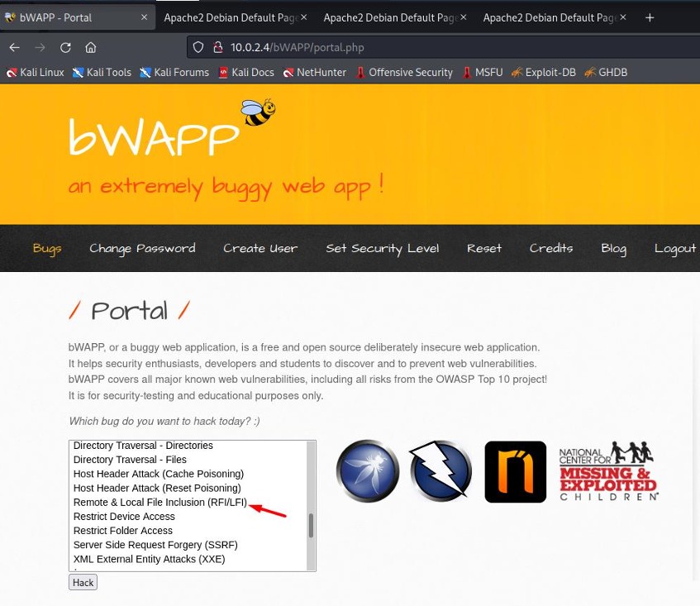Close the first Apache2 Debian Default Page tab
Image resolution: width=700 pixels, height=606 pixels.
303,17
